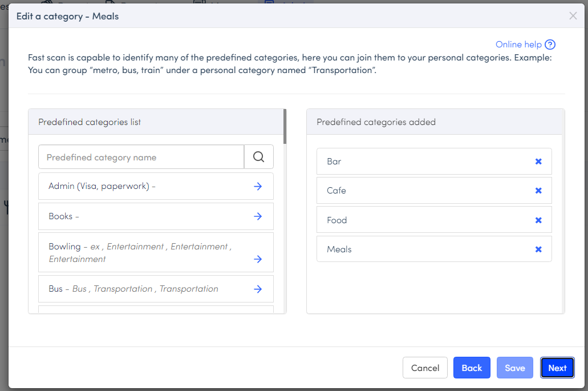This screenshot has width=588, height=391.
Task: Select the Food entry in added list
Action: tap(337, 220)
